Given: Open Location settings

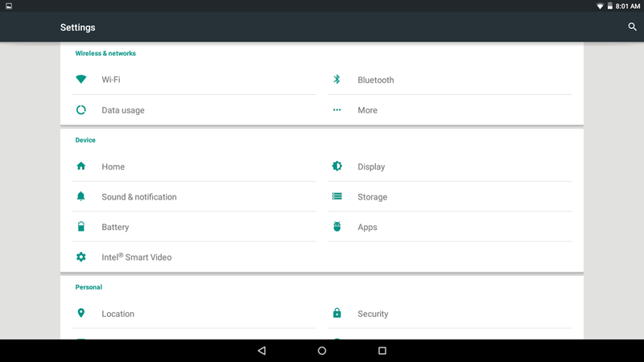Looking at the screenshot, I should [194, 314].
